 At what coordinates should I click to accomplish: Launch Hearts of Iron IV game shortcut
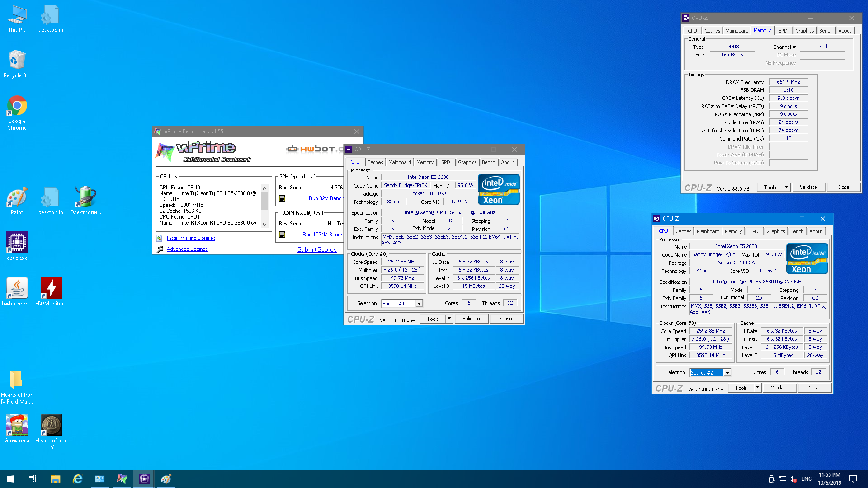coord(52,432)
